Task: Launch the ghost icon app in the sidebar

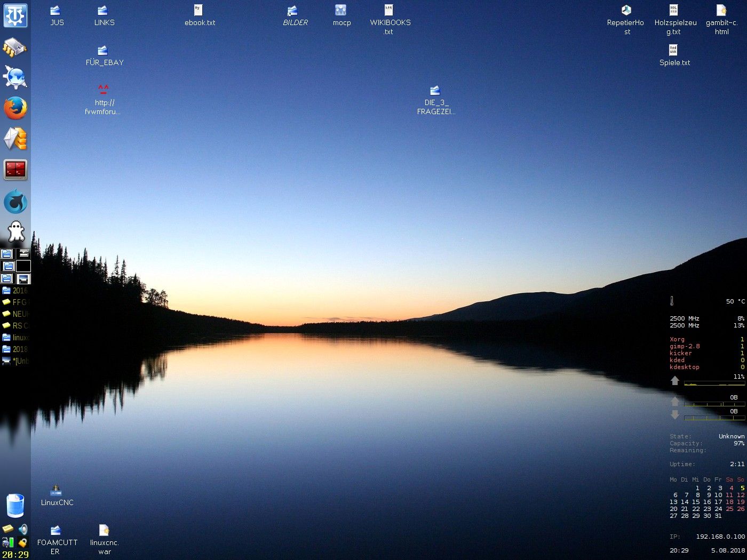Action: pyautogui.click(x=15, y=230)
